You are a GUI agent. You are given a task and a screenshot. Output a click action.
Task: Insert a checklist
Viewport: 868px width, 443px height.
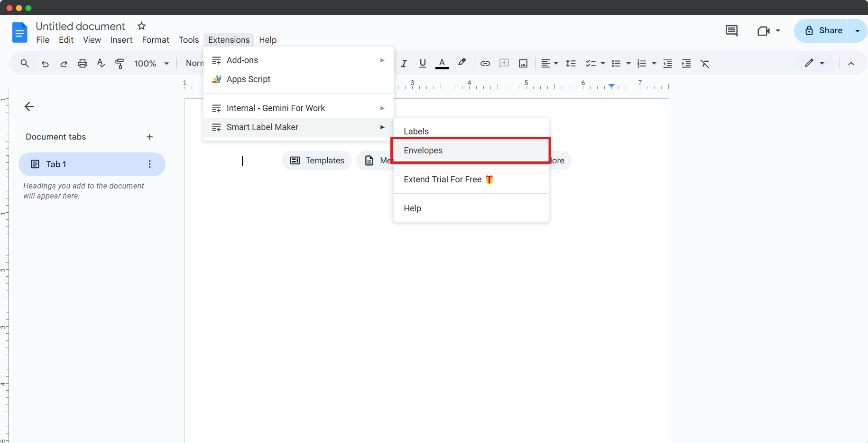(x=591, y=63)
